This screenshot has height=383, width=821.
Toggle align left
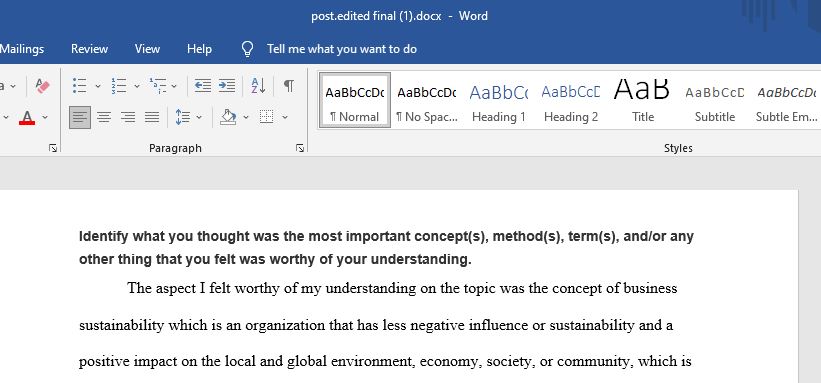(80, 117)
